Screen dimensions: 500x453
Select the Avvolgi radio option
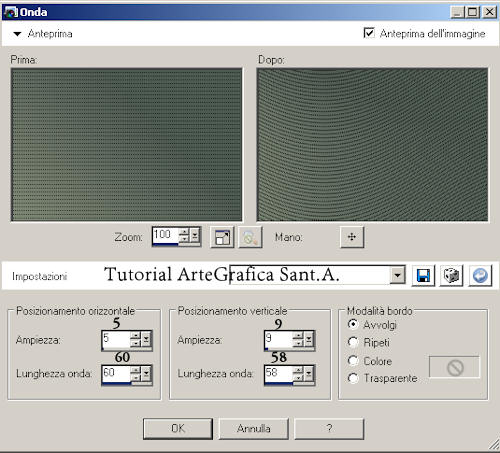point(353,324)
